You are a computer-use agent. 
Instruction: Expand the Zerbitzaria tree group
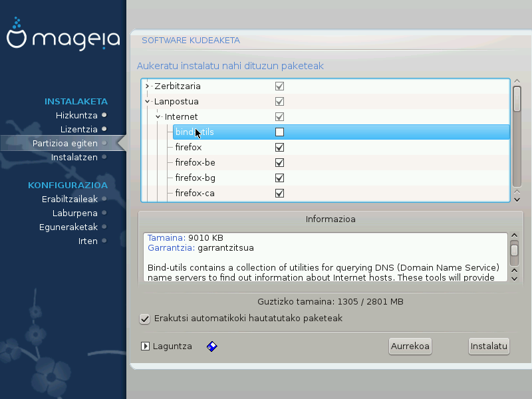[x=148, y=86]
